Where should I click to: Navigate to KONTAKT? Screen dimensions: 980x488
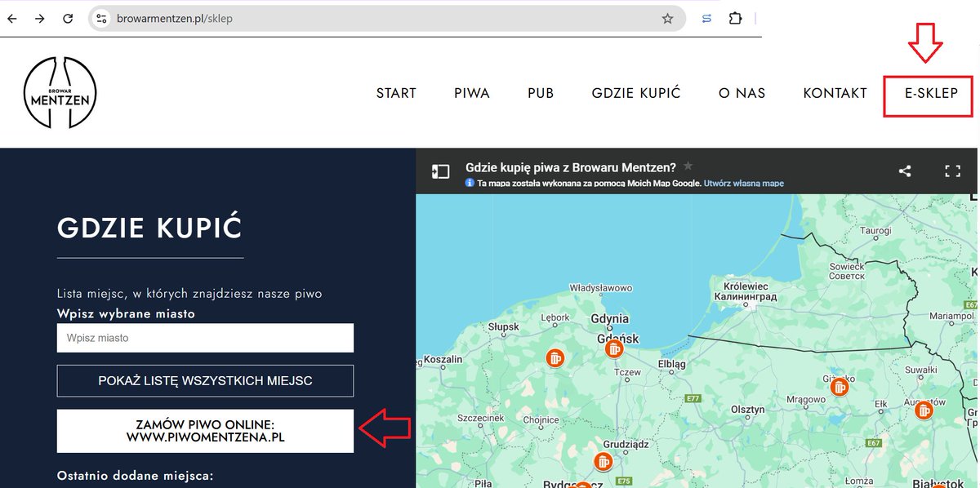[835, 93]
